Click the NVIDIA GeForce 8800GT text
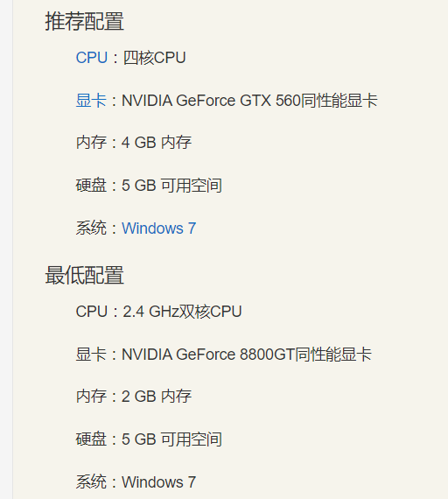The image size is (448, 499). 208,355
